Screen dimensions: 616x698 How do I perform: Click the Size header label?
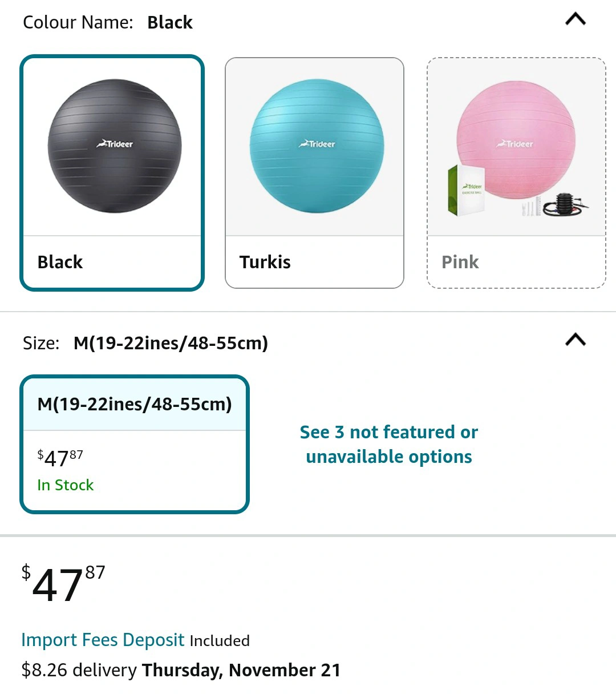tap(41, 343)
